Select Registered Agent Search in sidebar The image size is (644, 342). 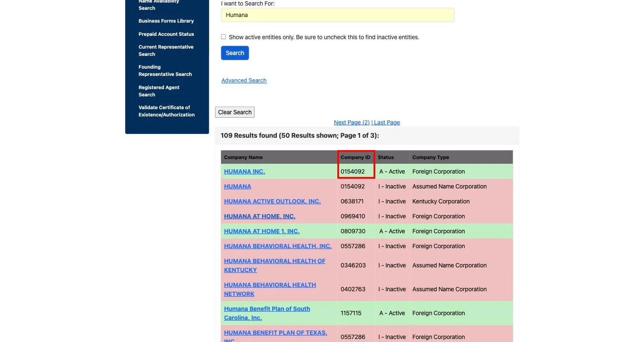click(159, 91)
